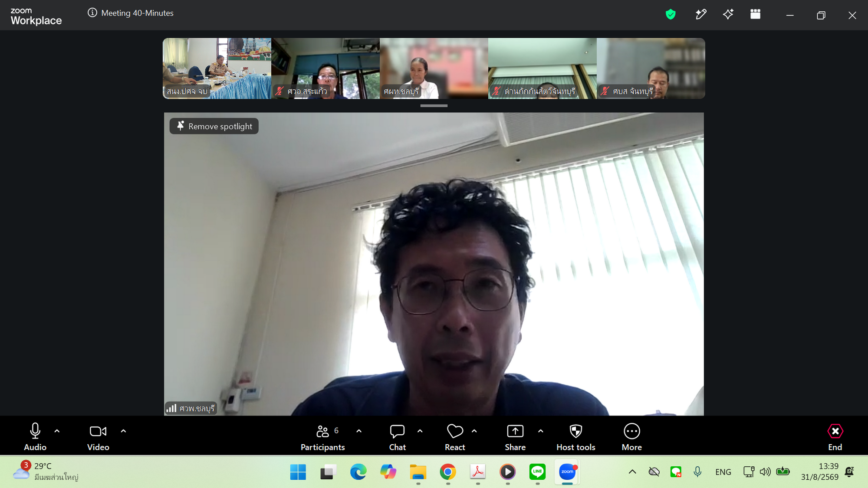Image resolution: width=868 pixels, height=488 pixels.
Task: Open the React emoji menu
Action: click(x=455, y=437)
